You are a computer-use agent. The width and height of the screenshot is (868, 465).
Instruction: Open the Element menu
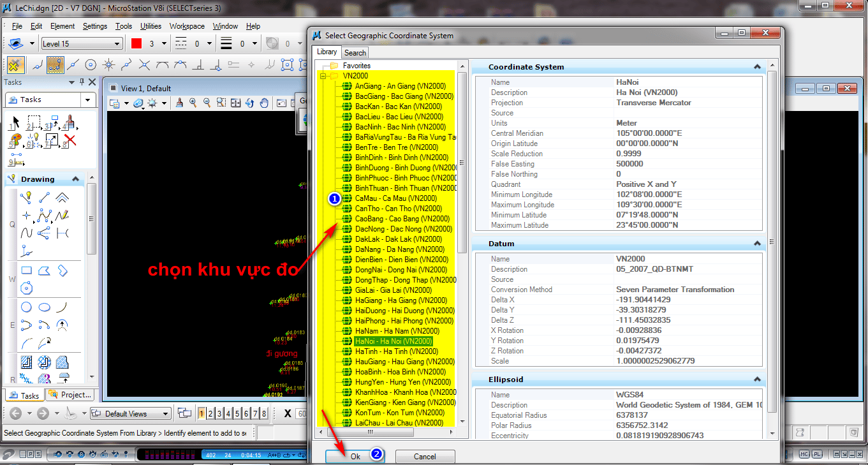tap(63, 26)
